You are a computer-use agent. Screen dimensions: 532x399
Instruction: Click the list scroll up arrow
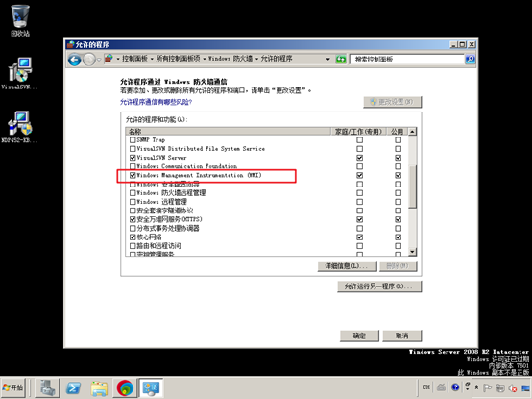(412, 132)
